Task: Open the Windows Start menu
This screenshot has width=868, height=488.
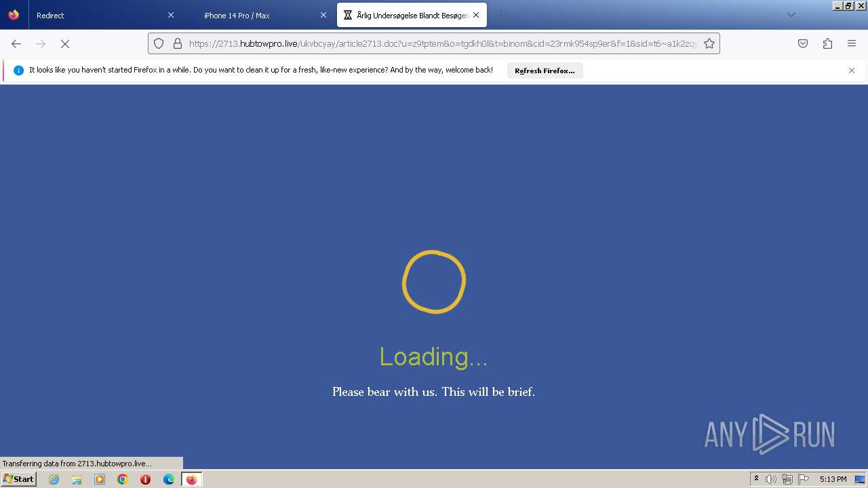Action: (x=18, y=479)
